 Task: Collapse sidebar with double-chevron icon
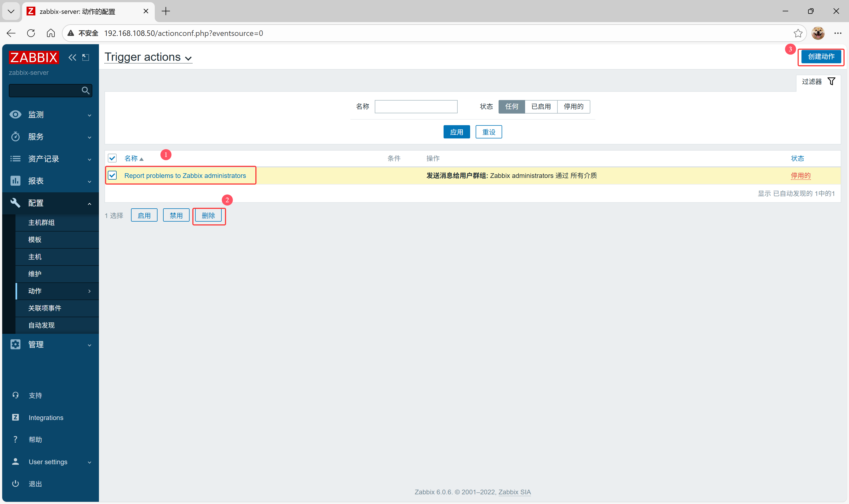point(72,57)
